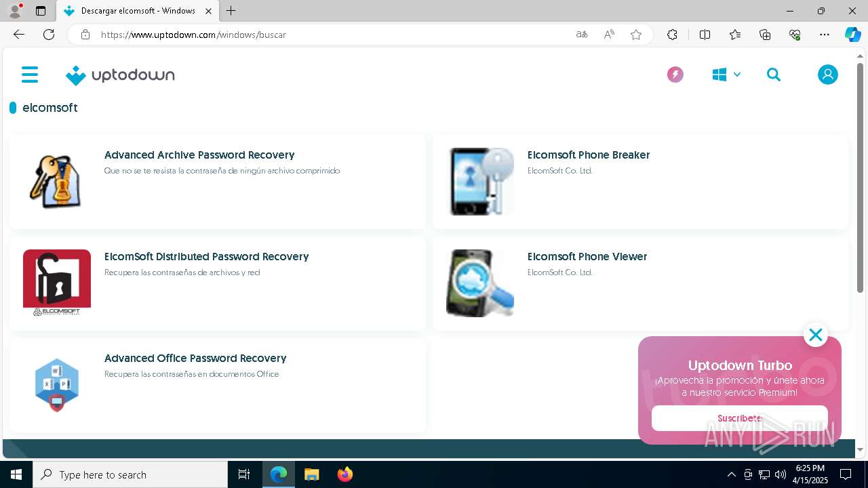This screenshot has height=488, width=868.
Task: Open split screen icon
Action: [705, 35]
